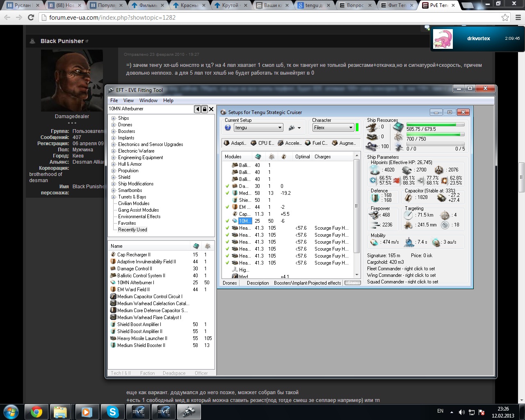
Task: Switch to the Description tab
Action: (x=258, y=283)
